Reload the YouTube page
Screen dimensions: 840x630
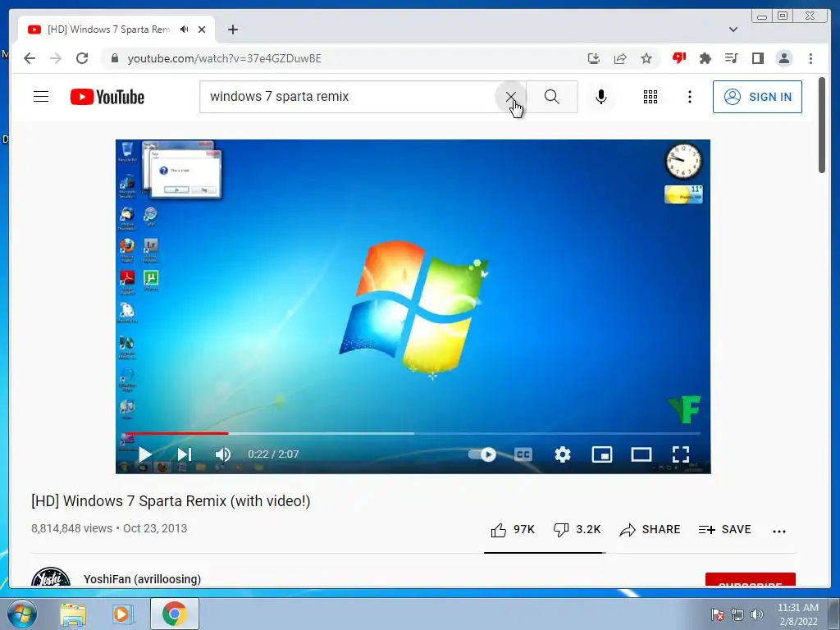pos(82,58)
